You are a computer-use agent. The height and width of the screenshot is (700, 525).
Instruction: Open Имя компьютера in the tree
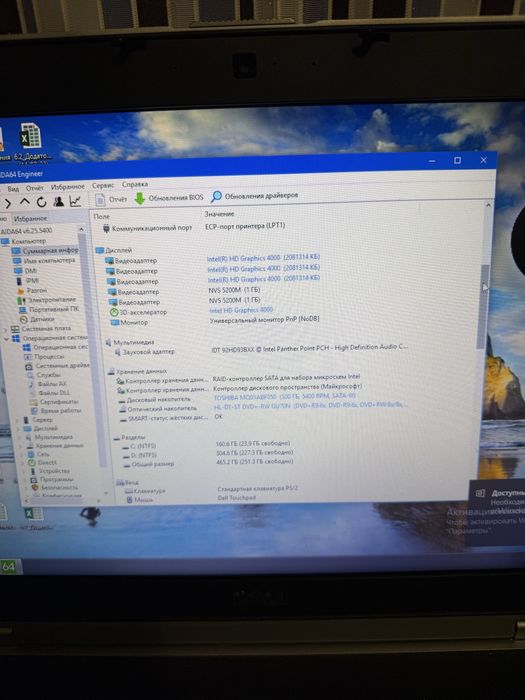point(45,260)
